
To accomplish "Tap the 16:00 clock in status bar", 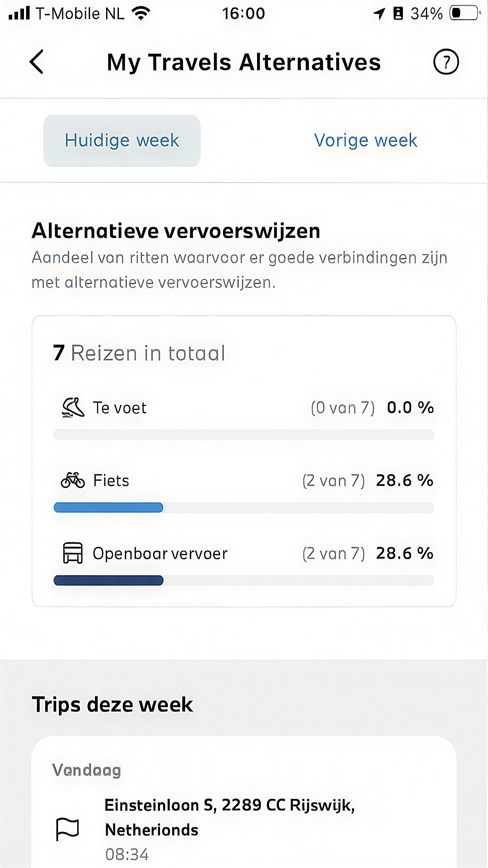I will tap(243, 14).
